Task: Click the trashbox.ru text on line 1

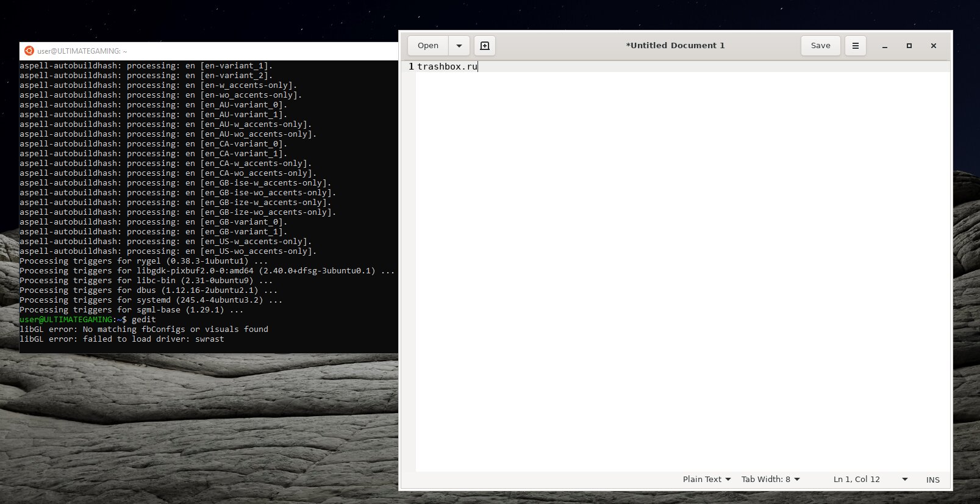Action: [447, 67]
